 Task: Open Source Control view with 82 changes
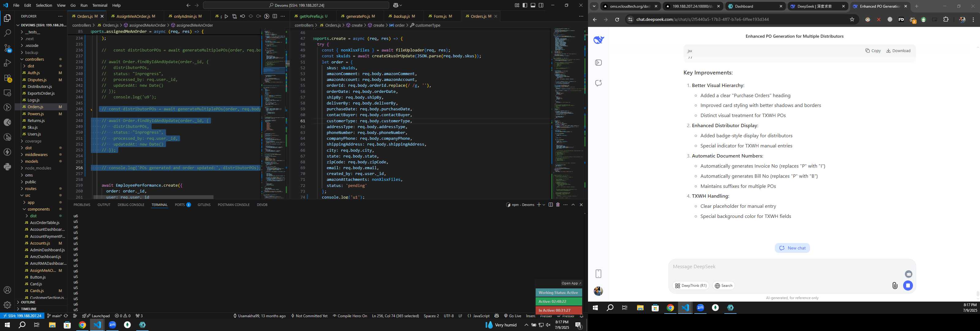(x=7, y=48)
